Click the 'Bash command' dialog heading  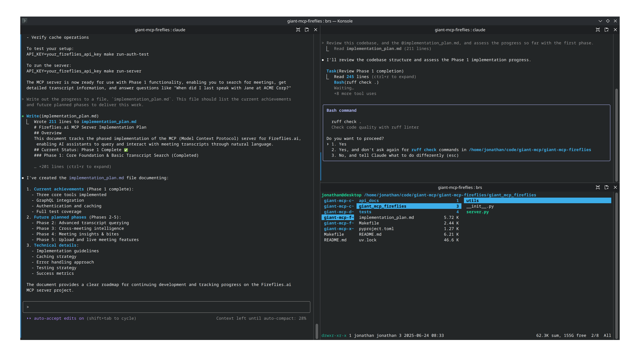coord(341,110)
